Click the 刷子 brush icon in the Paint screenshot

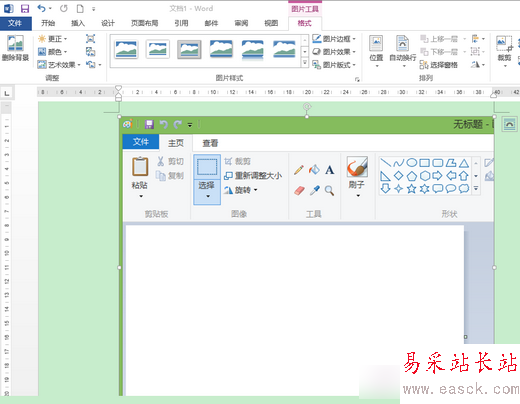click(357, 167)
